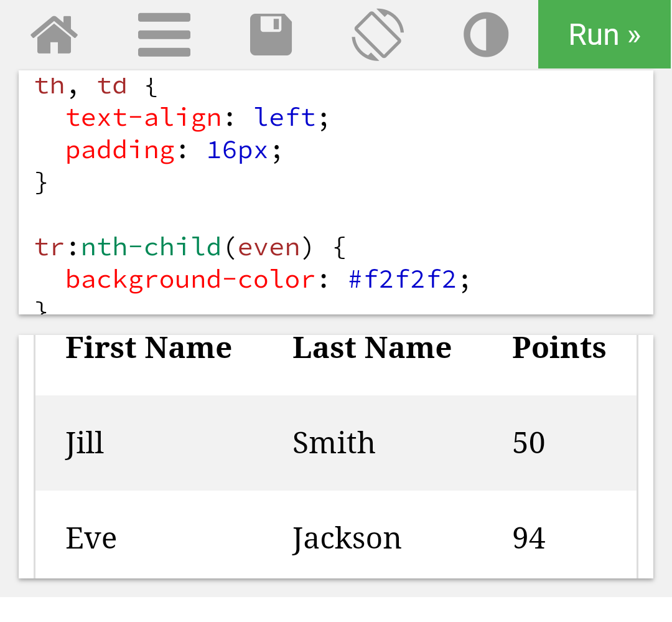The image size is (672, 622).
Task: Save code with the floppy disk icon
Action: pos(271,34)
